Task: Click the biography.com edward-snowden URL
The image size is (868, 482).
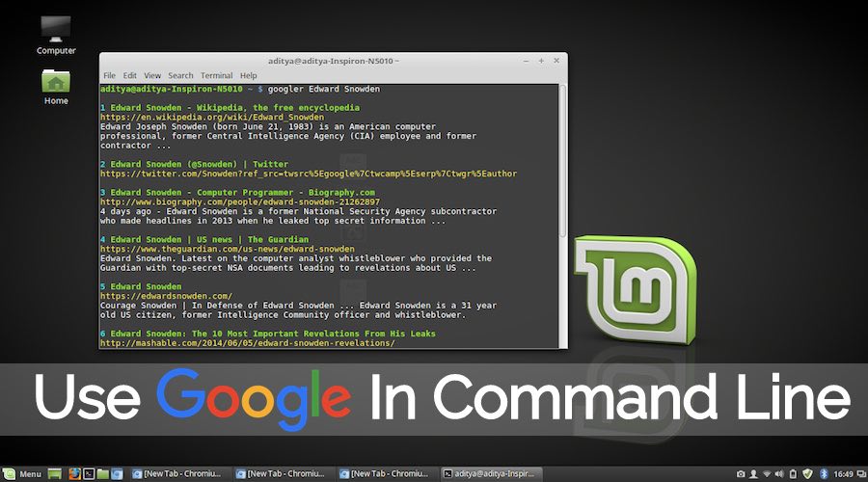Action: click(x=240, y=202)
